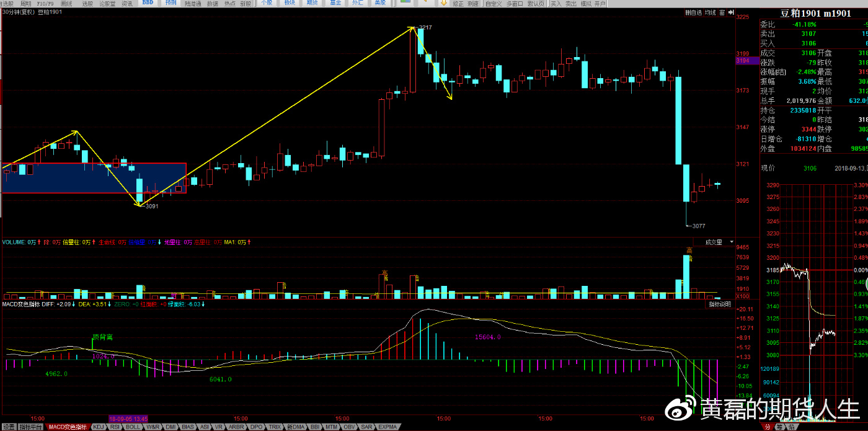
Task: Switch to the TRIX indicator tab
Action: 275,427
